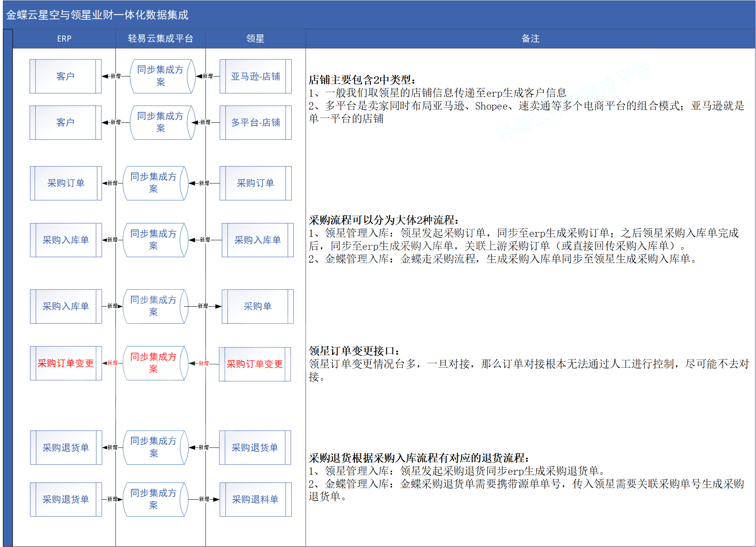Click 同步集成方案 shape left of 亚马逊-店铺
This screenshot has width=756, height=547.
click(161, 76)
